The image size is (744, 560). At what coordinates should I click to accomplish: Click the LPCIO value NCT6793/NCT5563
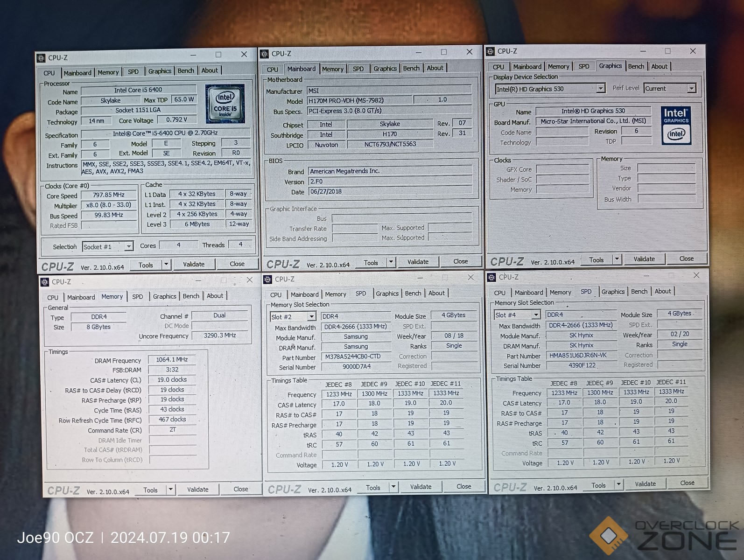pos(390,144)
